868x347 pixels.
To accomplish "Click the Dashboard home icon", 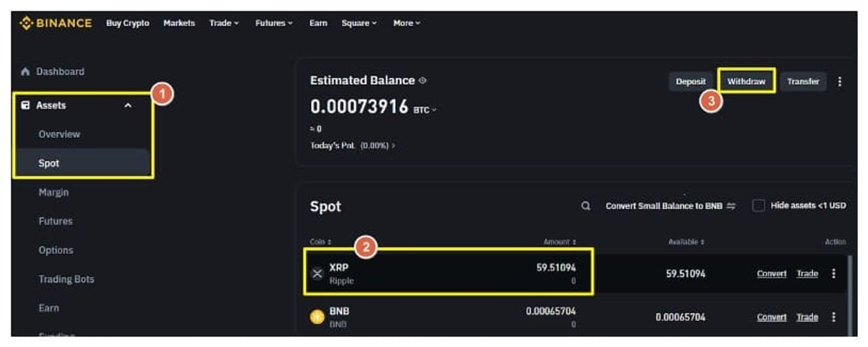I will [26, 72].
